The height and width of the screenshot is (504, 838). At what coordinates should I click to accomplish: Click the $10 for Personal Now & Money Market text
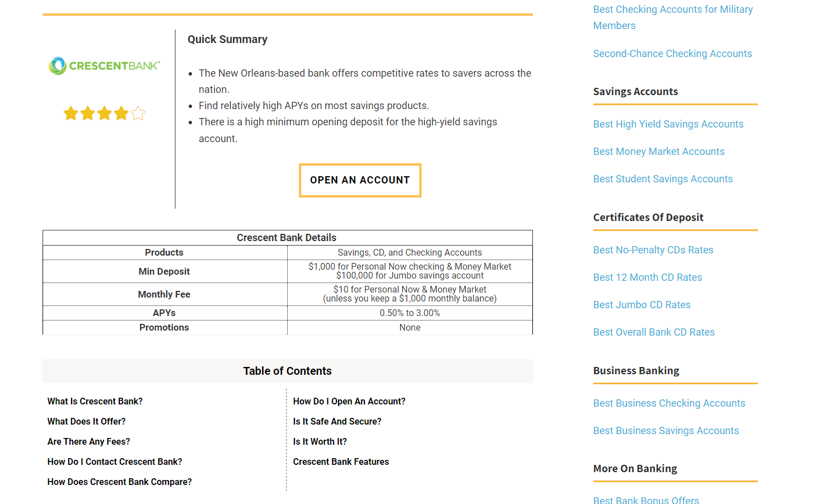pos(410,289)
